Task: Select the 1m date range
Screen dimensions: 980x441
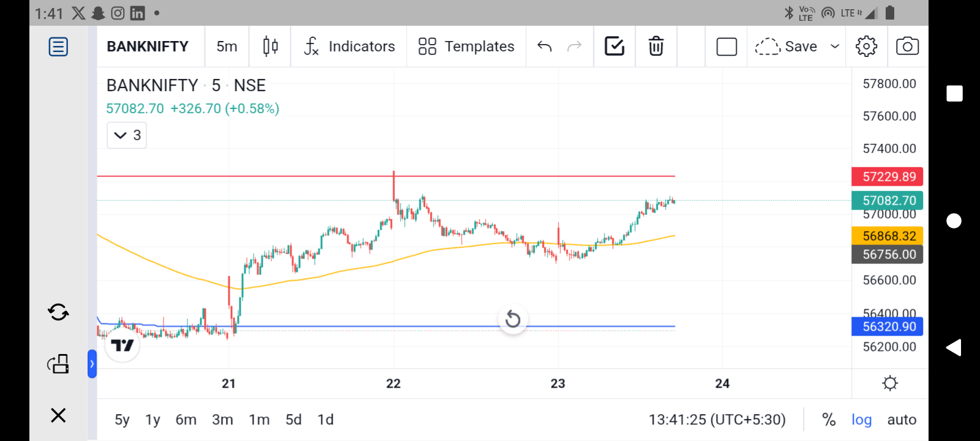Action: tap(259, 420)
